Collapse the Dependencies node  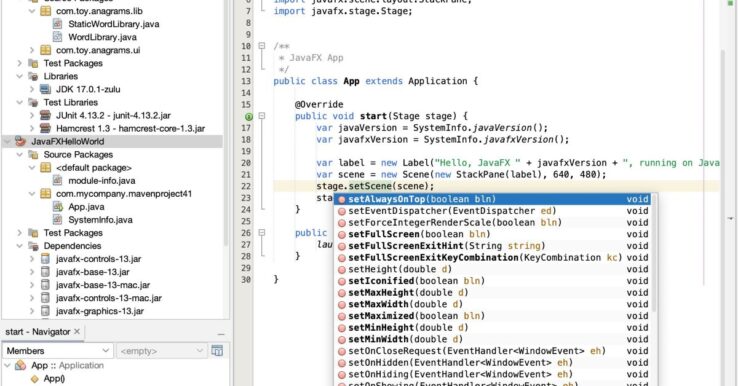pos(19,246)
